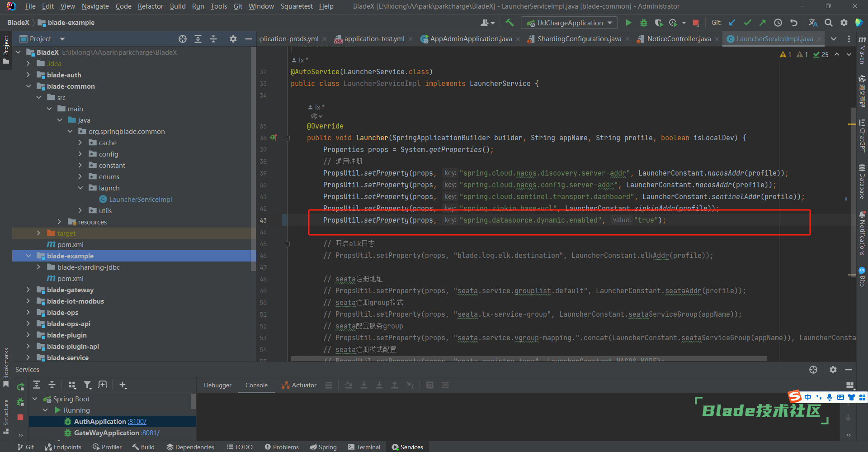
Task: Open Endpoints tool window button
Action: pyautogui.click(x=63, y=447)
